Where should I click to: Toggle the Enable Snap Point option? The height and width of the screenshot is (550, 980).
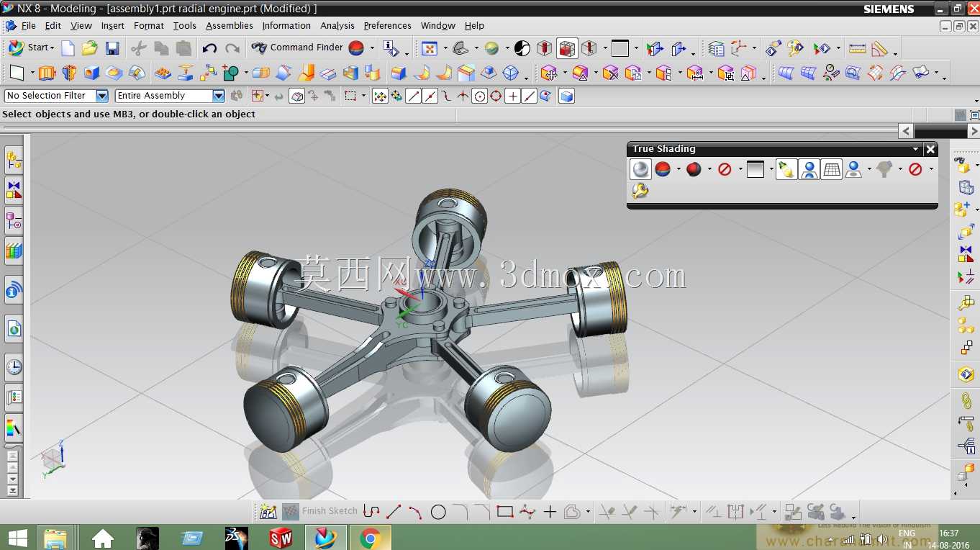(x=380, y=96)
